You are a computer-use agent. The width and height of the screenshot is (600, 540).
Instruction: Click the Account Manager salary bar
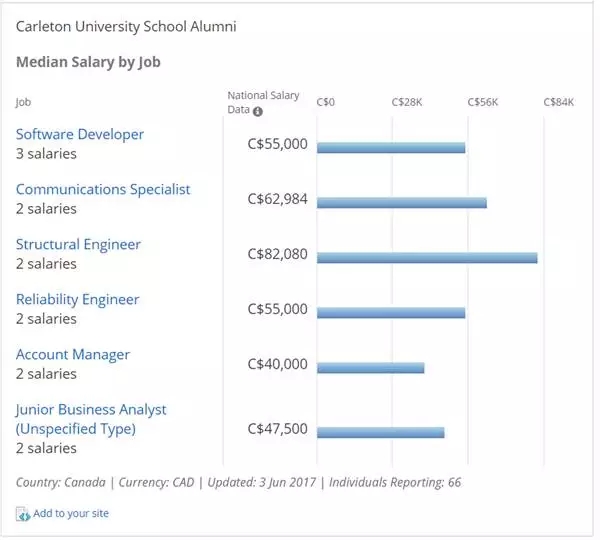pyautogui.click(x=371, y=367)
